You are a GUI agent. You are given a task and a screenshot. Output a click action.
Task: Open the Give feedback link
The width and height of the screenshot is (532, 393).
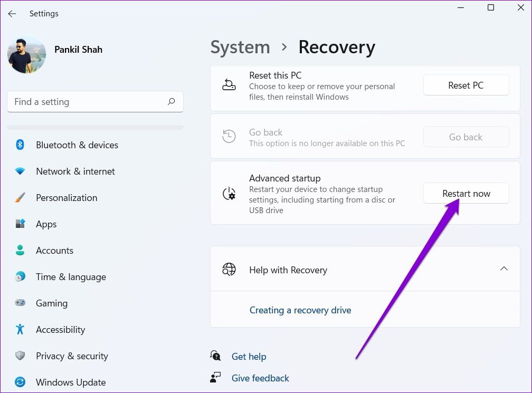260,378
